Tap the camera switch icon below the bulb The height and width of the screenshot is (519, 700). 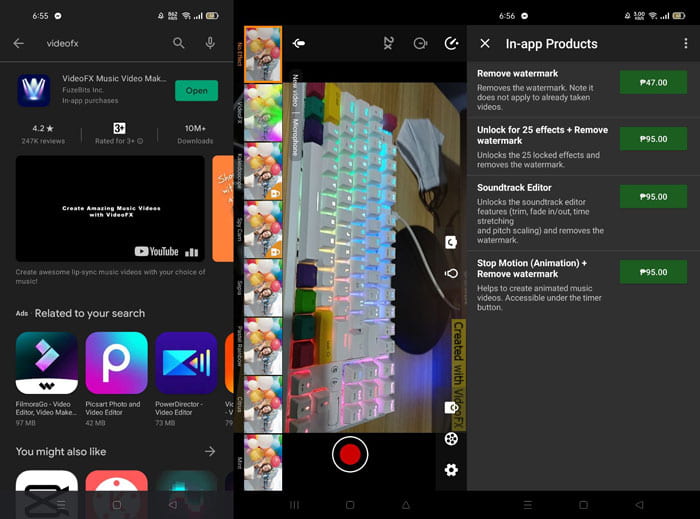(451, 407)
